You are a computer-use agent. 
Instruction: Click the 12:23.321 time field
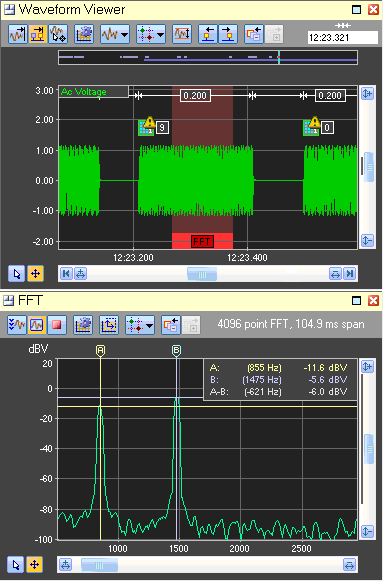[x=342, y=37]
